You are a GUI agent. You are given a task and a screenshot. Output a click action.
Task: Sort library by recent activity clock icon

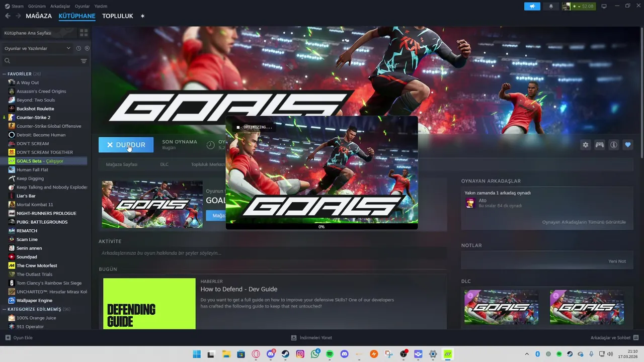[78, 48]
